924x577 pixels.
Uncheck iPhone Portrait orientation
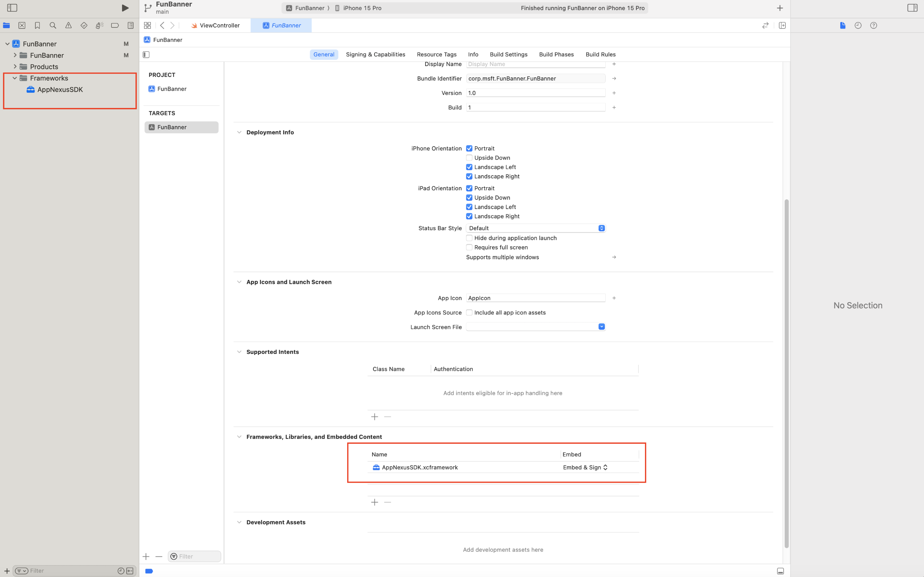(469, 148)
